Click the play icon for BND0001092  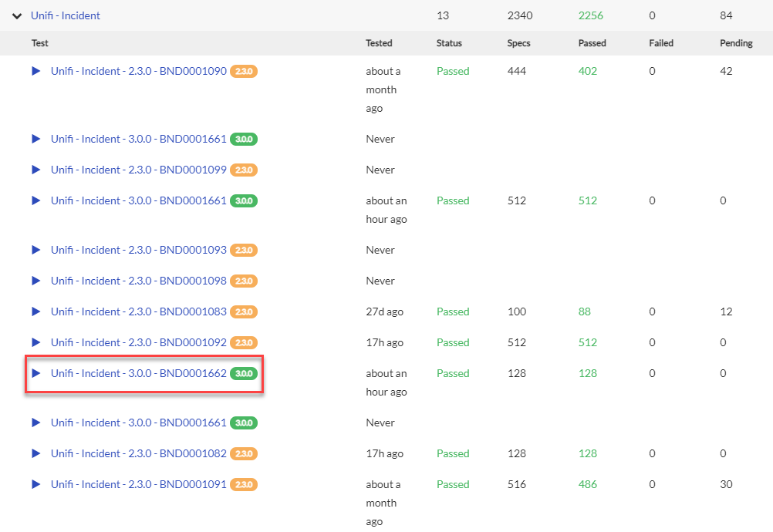[35, 342]
